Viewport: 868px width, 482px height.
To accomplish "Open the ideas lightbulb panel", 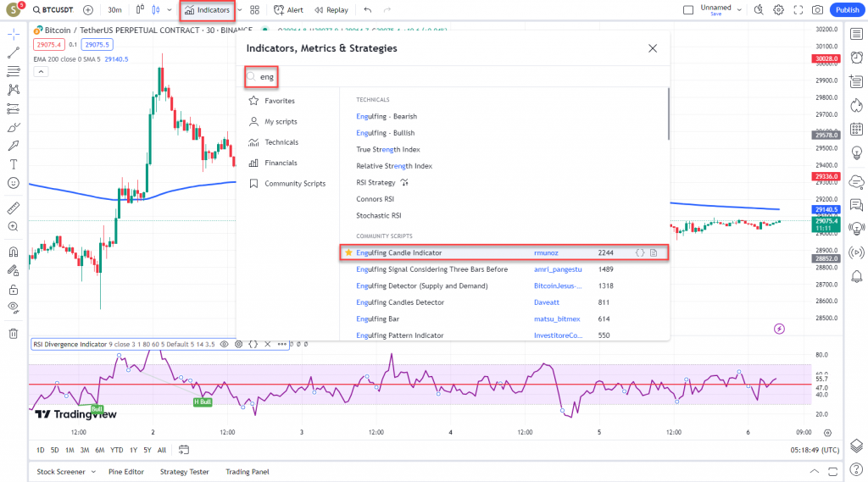I will [x=856, y=152].
